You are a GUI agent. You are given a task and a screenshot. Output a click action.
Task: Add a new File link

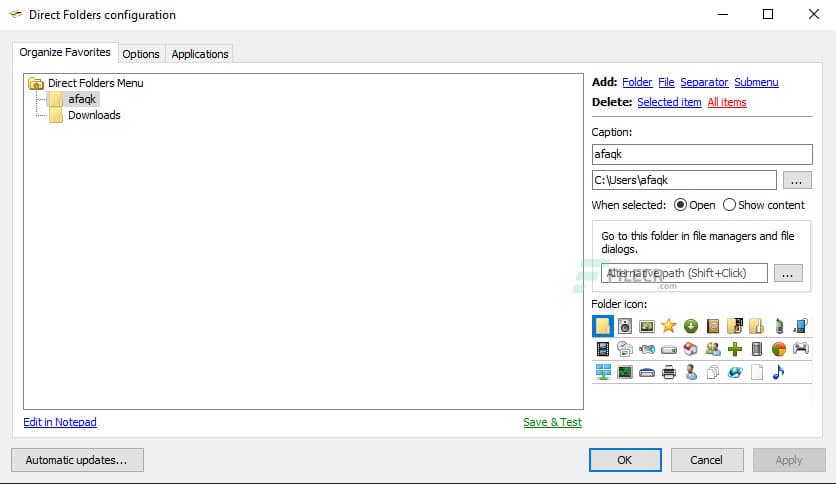(x=666, y=82)
